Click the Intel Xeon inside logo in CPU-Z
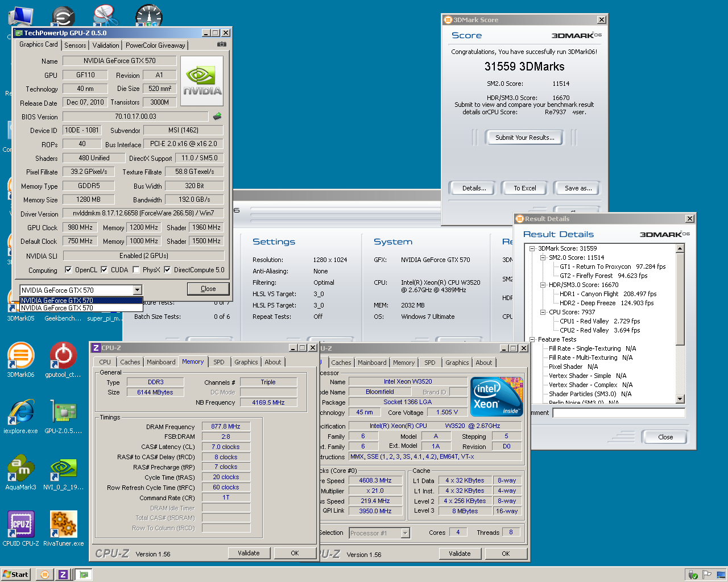 click(x=498, y=397)
